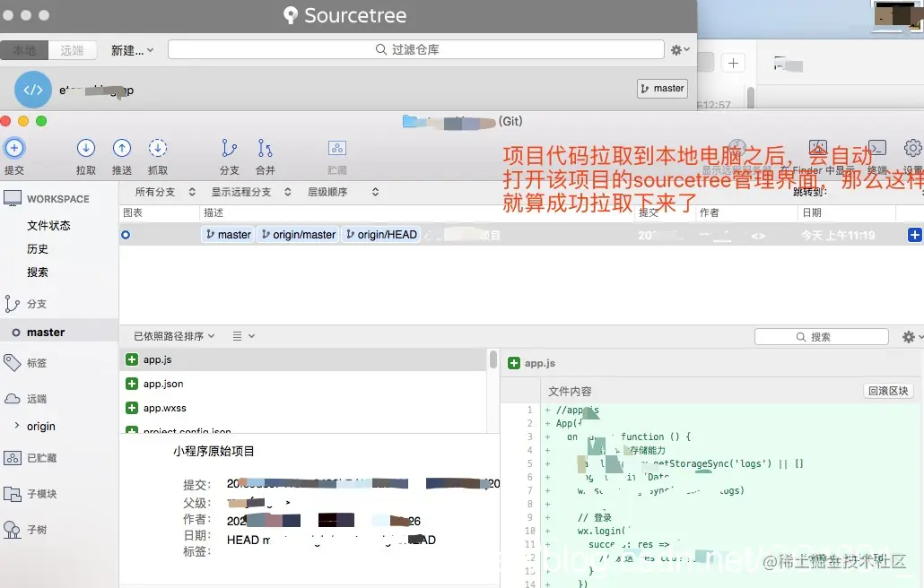Click the origin/master label in commit row
Viewport: 924px width, 588px height.
[x=298, y=235]
